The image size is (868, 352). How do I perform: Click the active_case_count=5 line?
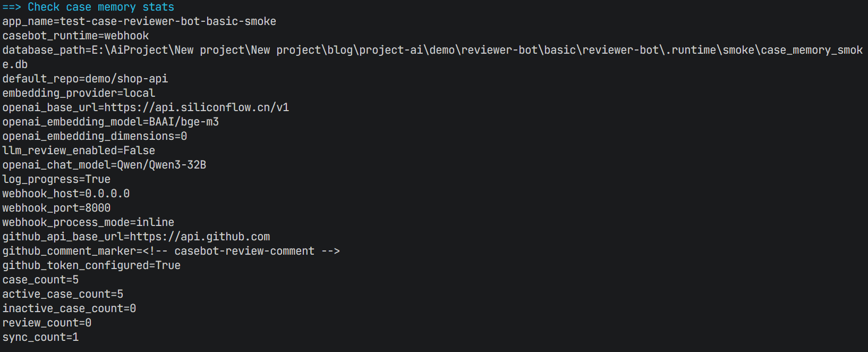point(63,294)
